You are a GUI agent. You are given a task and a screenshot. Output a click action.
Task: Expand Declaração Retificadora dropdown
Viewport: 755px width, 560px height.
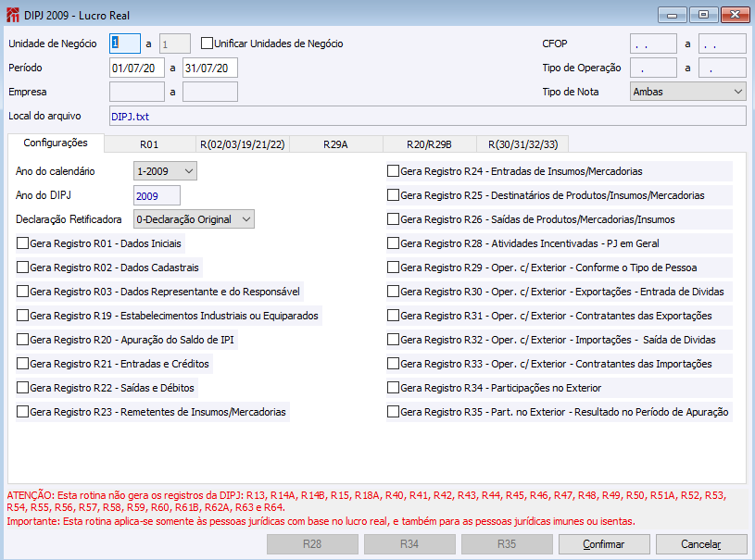tap(194, 219)
